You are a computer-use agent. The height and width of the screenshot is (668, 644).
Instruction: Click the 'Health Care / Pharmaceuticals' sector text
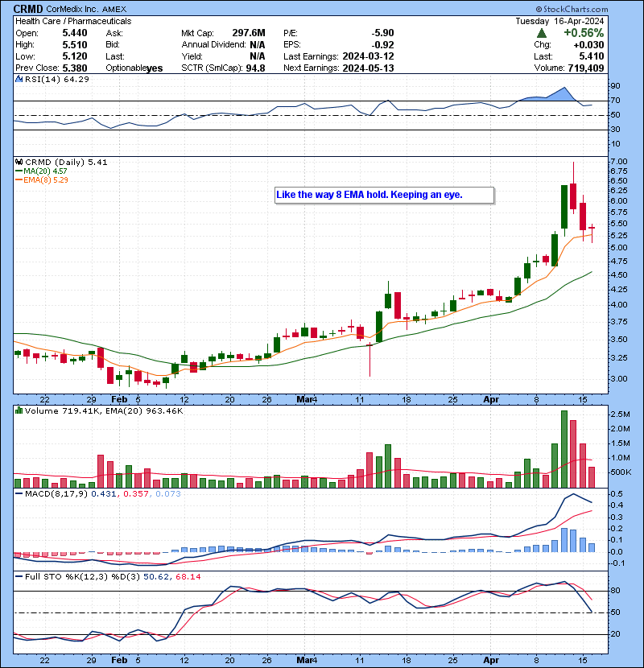[73, 21]
